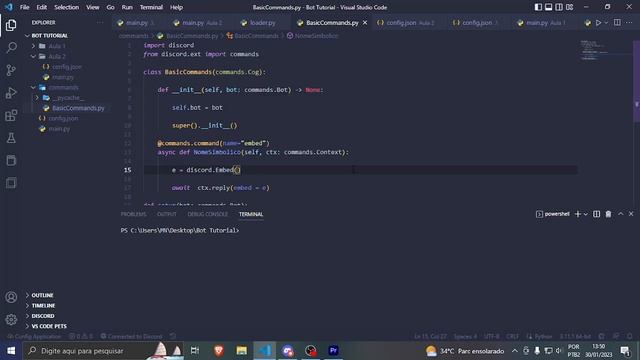Close the BasicCommands.py tab
Image resolution: width=640 pixels, height=360 pixels.
coord(365,23)
